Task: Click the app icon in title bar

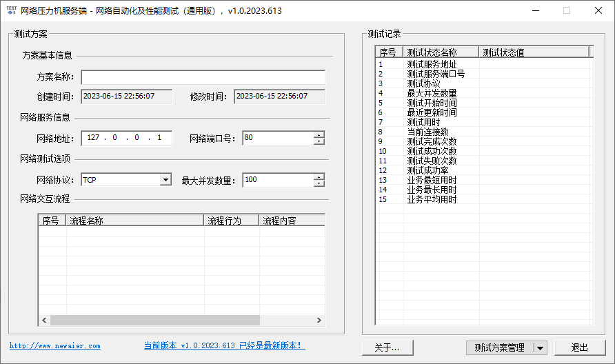Action: [11, 10]
